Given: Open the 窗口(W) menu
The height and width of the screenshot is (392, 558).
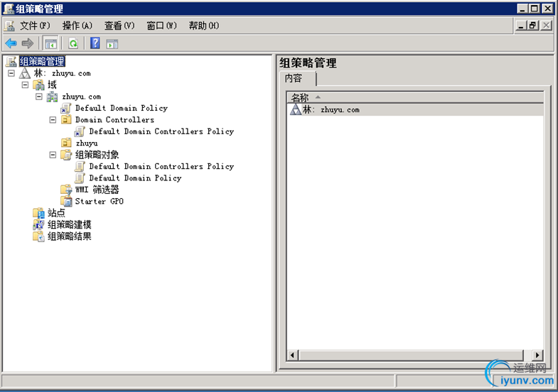Looking at the screenshot, I should click(x=161, y=26).
